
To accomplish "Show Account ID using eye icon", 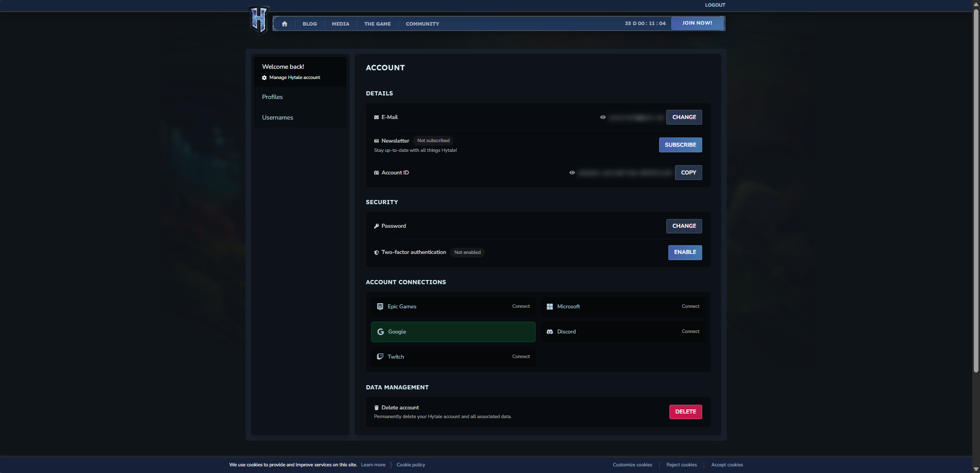I will 572,173.
